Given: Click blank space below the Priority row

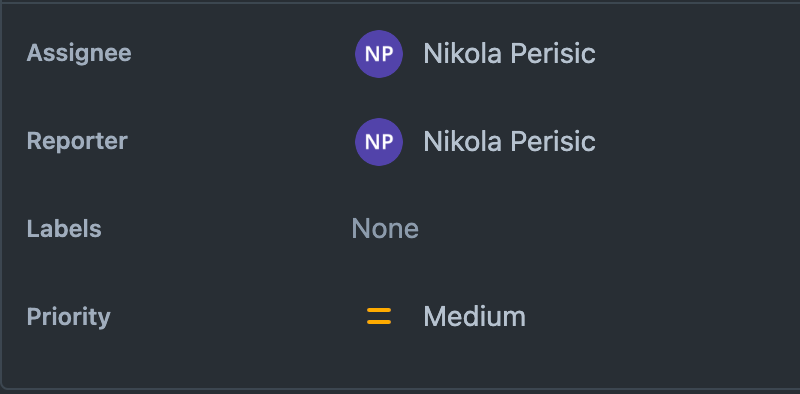Looking at the screenshot, I should click(x=400, y=362).
